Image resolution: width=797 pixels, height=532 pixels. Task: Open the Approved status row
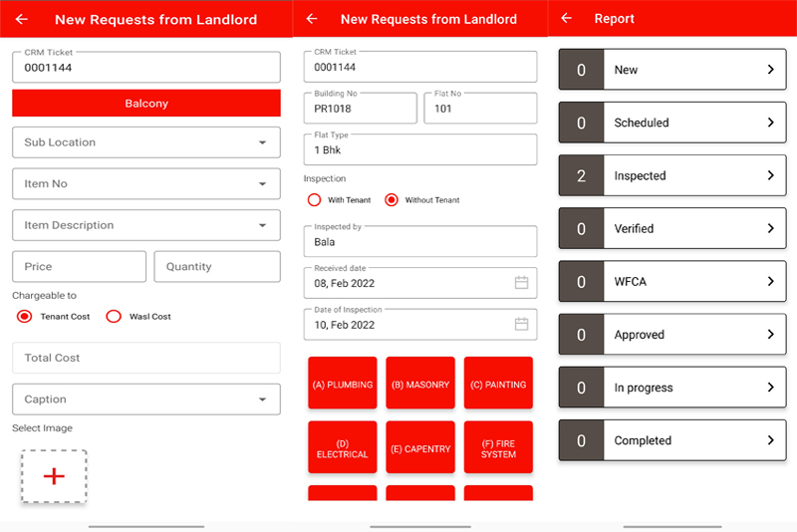click(672, 335)
